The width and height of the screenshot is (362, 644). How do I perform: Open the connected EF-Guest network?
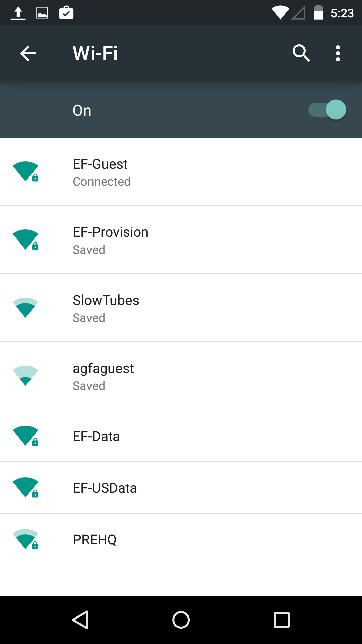pyautogui.click(x=181, y=172)
